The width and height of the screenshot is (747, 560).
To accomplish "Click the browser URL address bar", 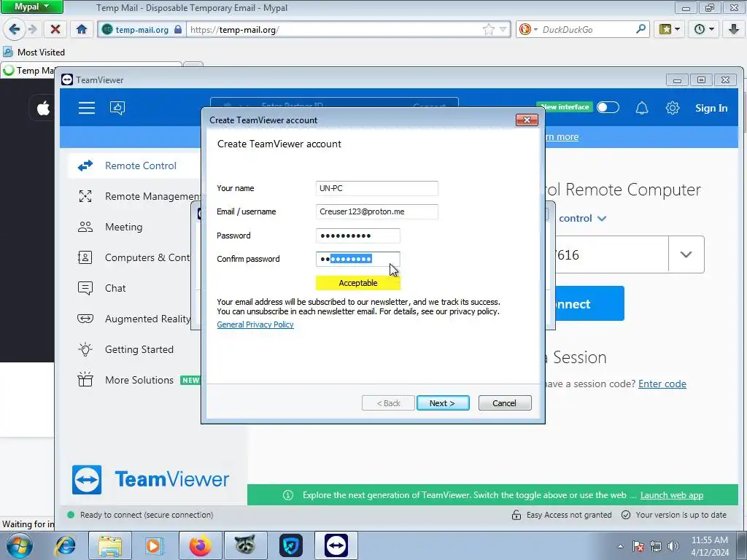I will [x=333, y=29].
